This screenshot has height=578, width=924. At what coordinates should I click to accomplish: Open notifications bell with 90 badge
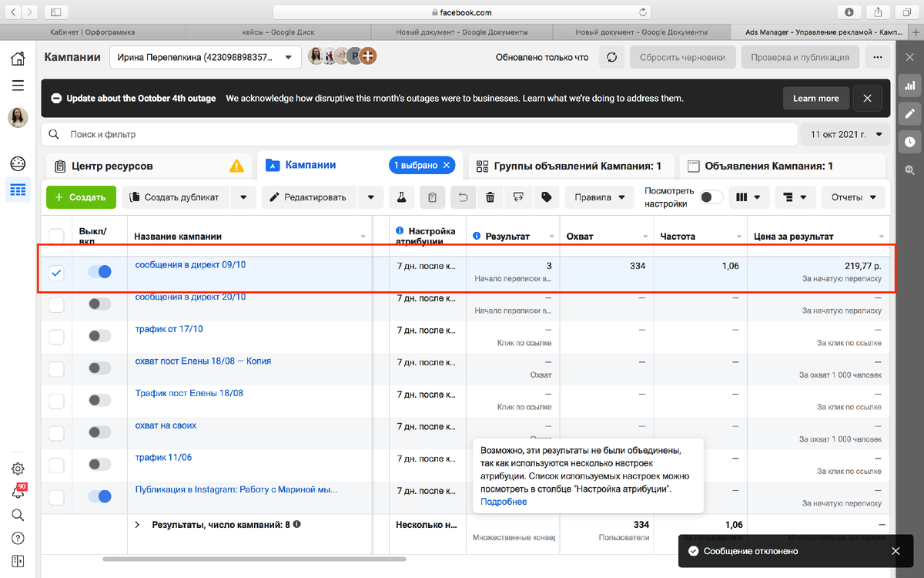(x=18, y=492)
